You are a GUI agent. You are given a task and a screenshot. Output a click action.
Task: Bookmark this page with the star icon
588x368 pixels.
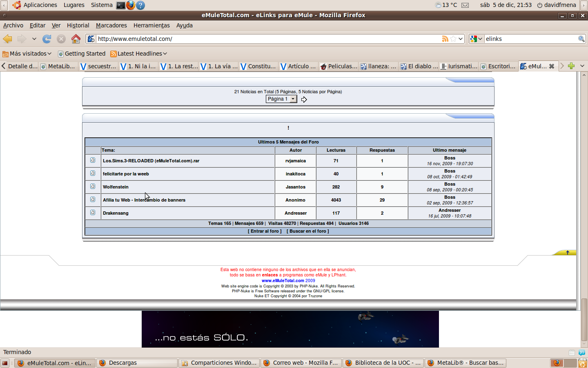pyautogui.click(x=453, y=39)
